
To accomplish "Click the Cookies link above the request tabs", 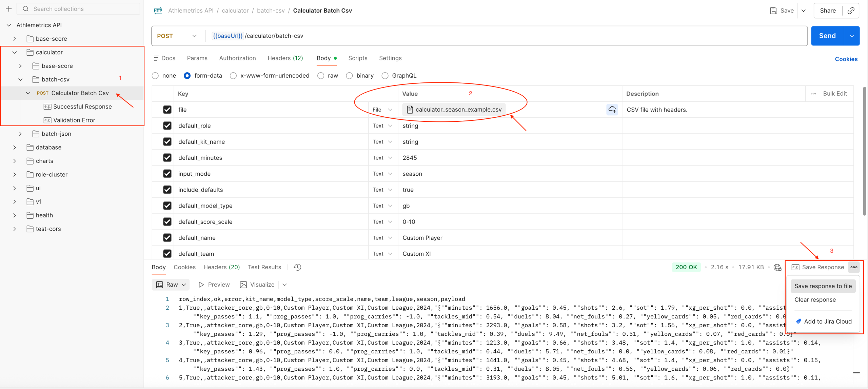I will [846, 59].
